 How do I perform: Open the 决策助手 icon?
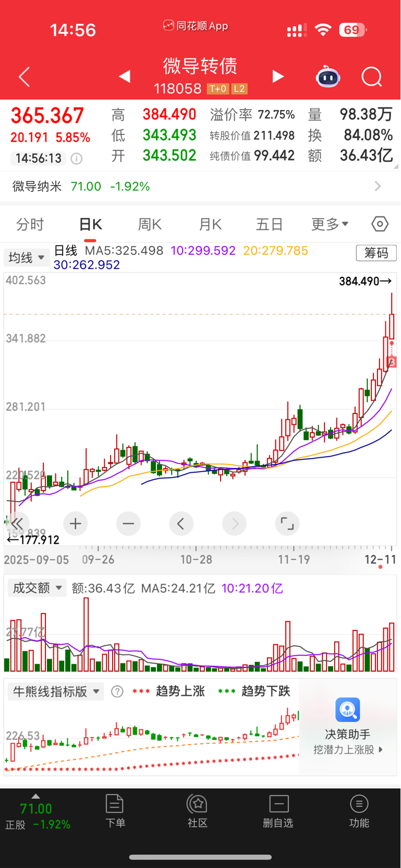[x=348, y=710]
